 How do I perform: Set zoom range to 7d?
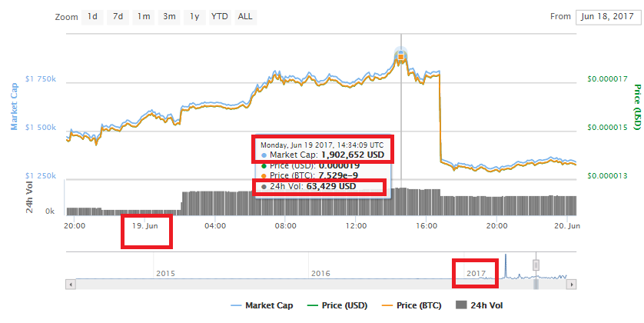pyautogui.click(x=118, y=16)
